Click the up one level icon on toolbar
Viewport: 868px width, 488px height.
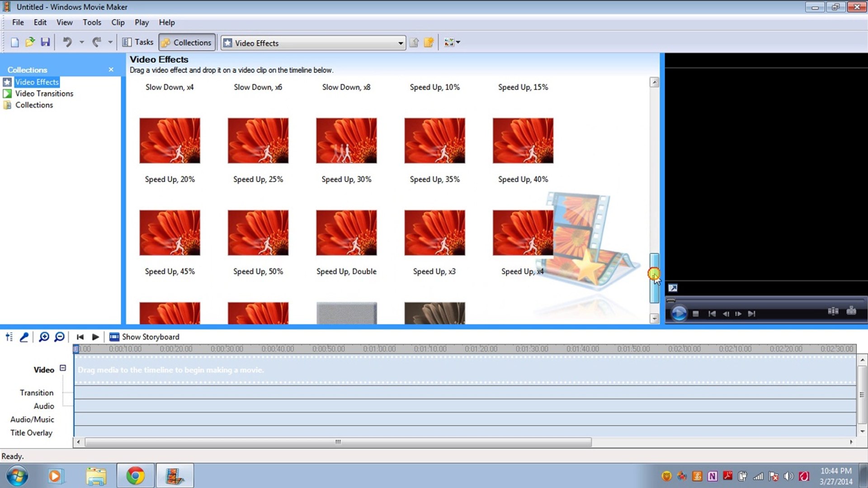(414, 42)
